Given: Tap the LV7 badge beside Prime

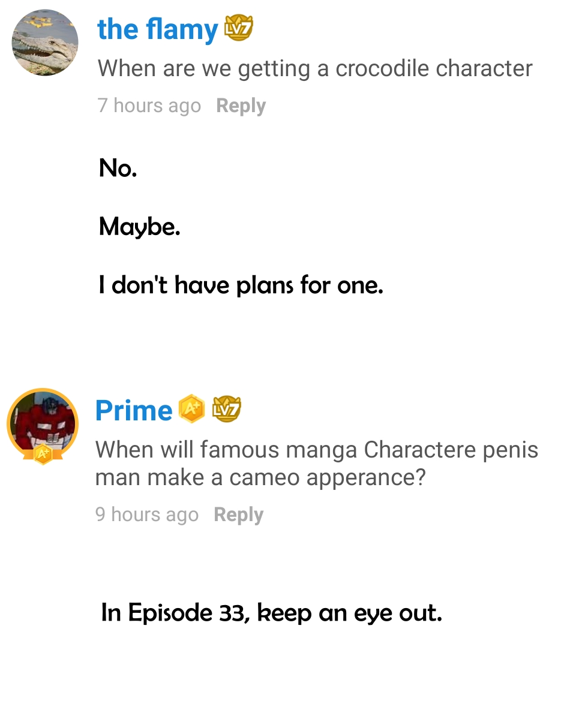Looking at the screenshot, I should coord(227,409).
